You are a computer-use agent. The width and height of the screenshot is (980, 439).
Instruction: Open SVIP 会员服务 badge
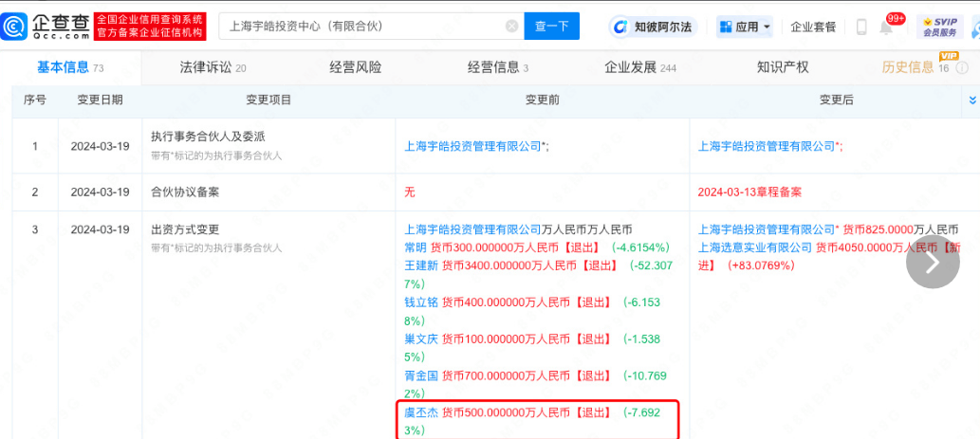940,27
